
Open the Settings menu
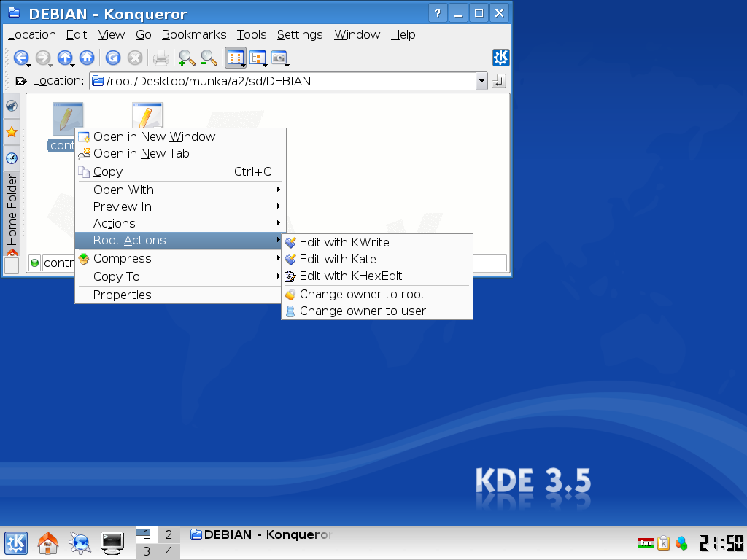(300, 35)
